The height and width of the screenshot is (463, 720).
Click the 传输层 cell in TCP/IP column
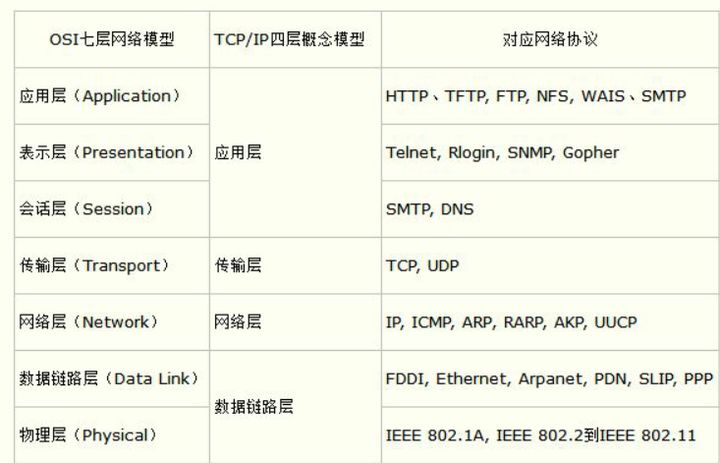(x=238, y=266)
